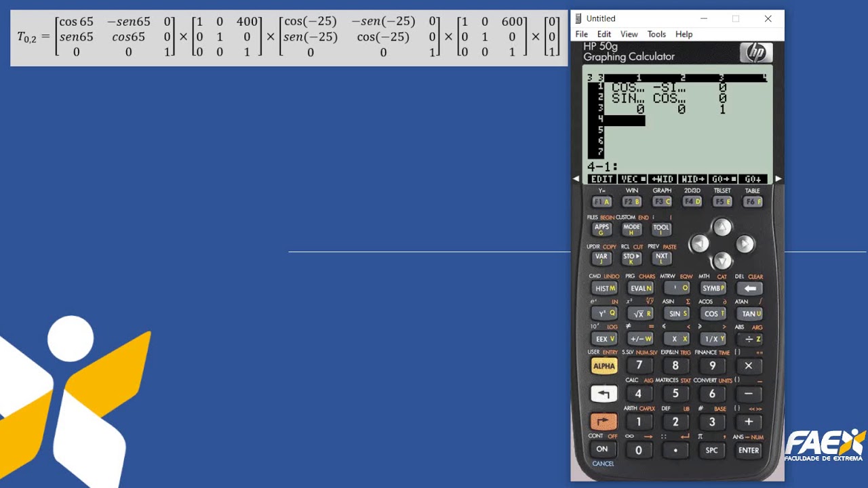Click the minus key
This screenshot has width=868, height=488.
click(x=749, y=394)
